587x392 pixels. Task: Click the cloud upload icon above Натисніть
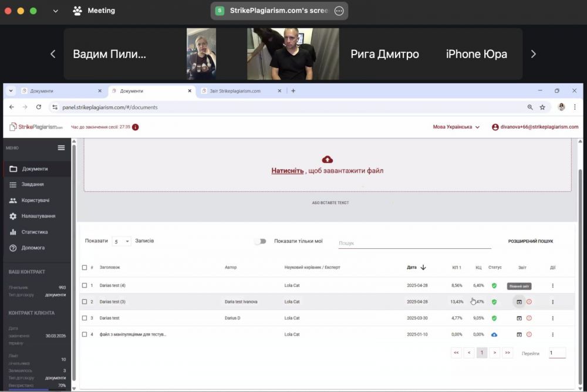[x=327, y=160]
